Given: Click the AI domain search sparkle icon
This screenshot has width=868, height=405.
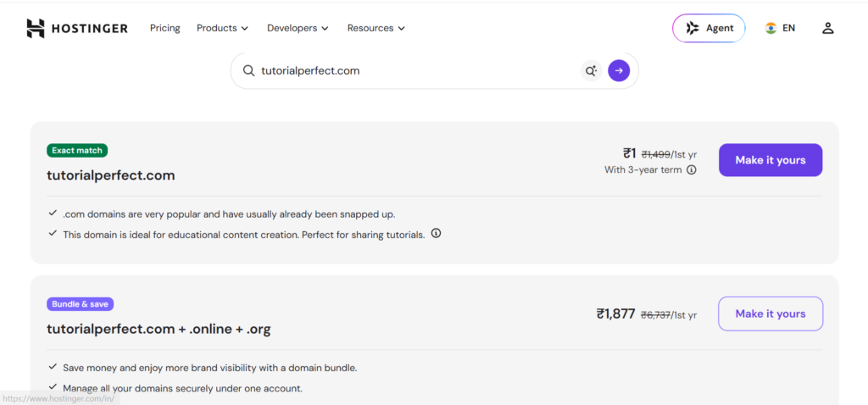Looking at the screenshot, I should coord(591,71).
